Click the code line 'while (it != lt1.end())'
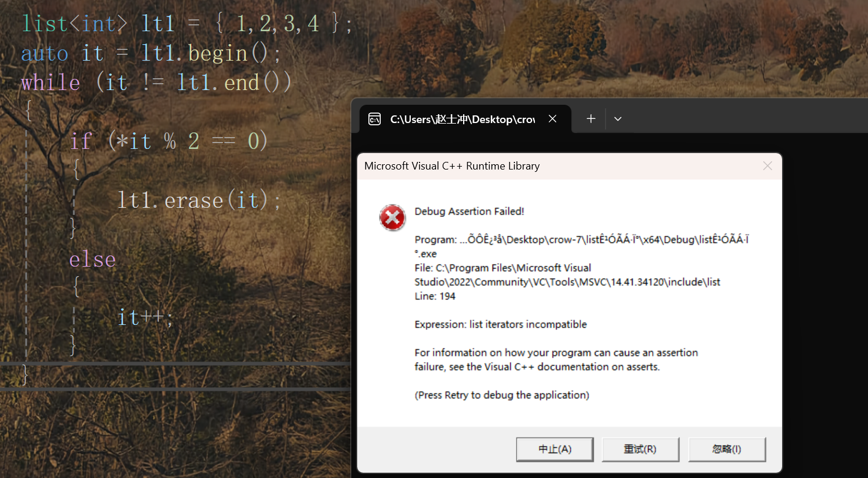The width and height of the screenshot is (868, 478). (x=157, y=82)
